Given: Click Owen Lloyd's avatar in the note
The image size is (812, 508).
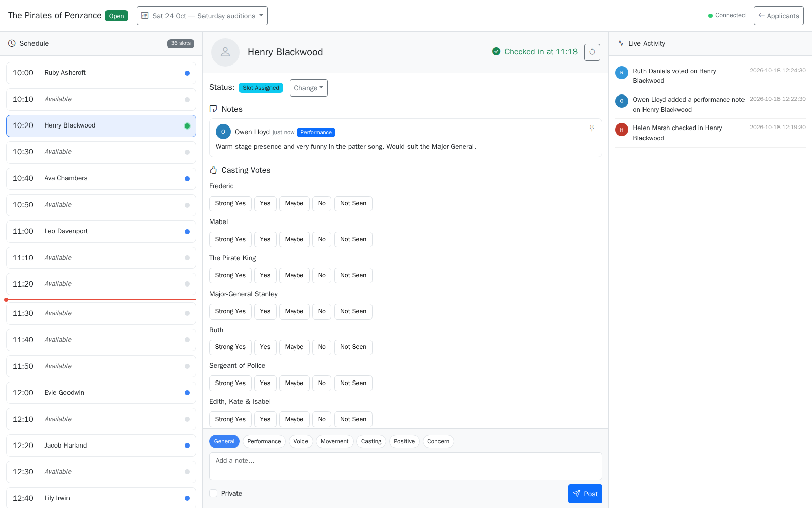Looking at the screenshot, I should (x=223, y=132).
